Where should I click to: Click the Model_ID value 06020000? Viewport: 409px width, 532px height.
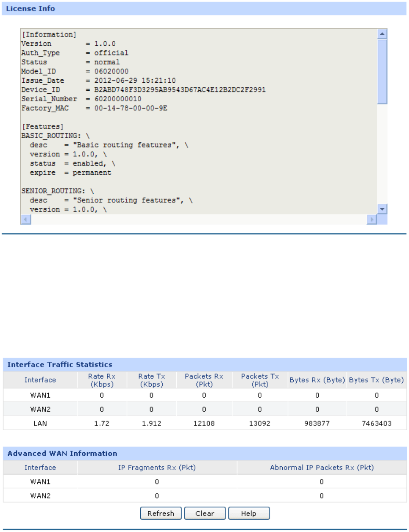pyautogui.click(x=111, y=71)
